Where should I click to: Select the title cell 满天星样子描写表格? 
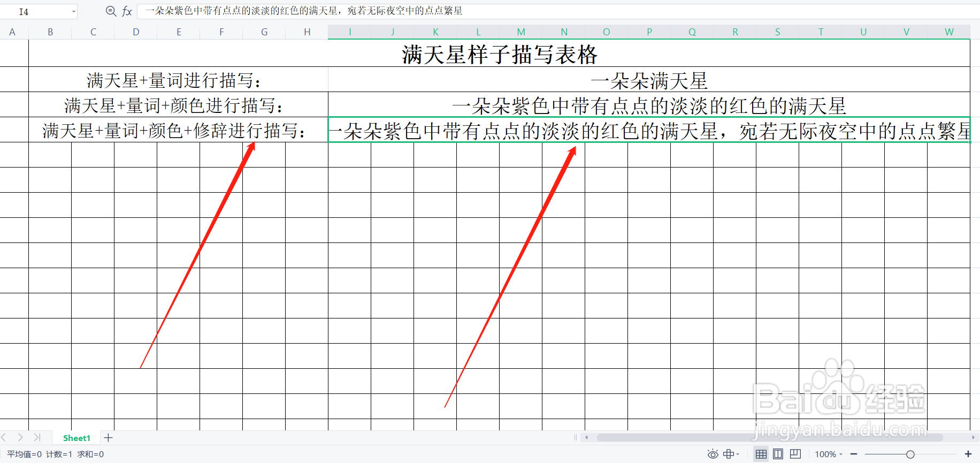pos(499,54)
